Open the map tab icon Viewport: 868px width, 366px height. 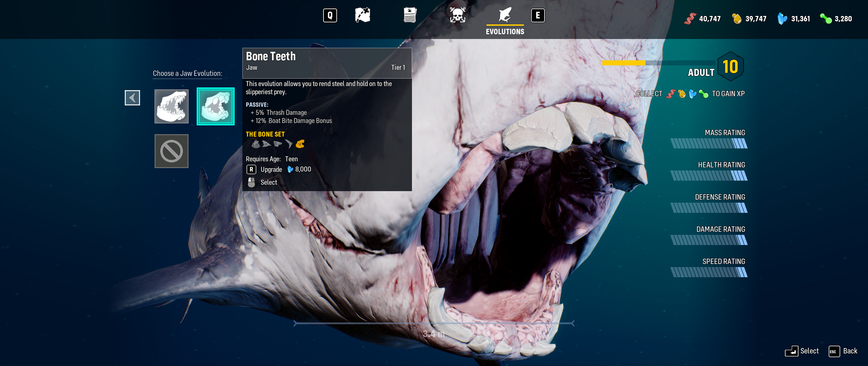(x=362, y=15)
